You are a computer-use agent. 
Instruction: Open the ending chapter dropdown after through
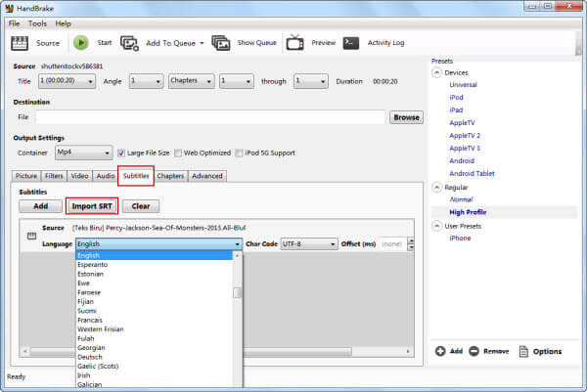(x=311, y=81)
